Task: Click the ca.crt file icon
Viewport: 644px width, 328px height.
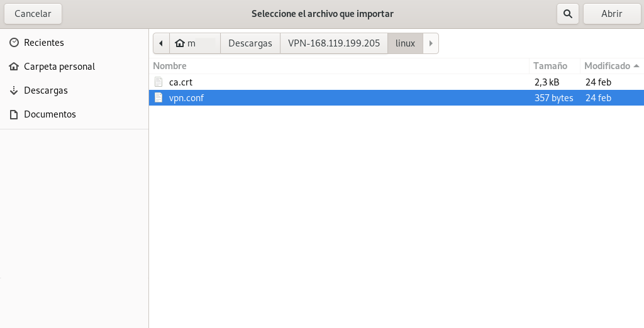Action: click(x=158, y=82)
